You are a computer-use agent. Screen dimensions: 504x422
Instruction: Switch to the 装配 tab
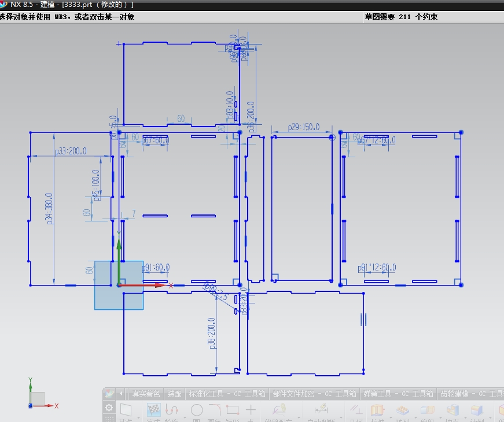pos(175,394)
